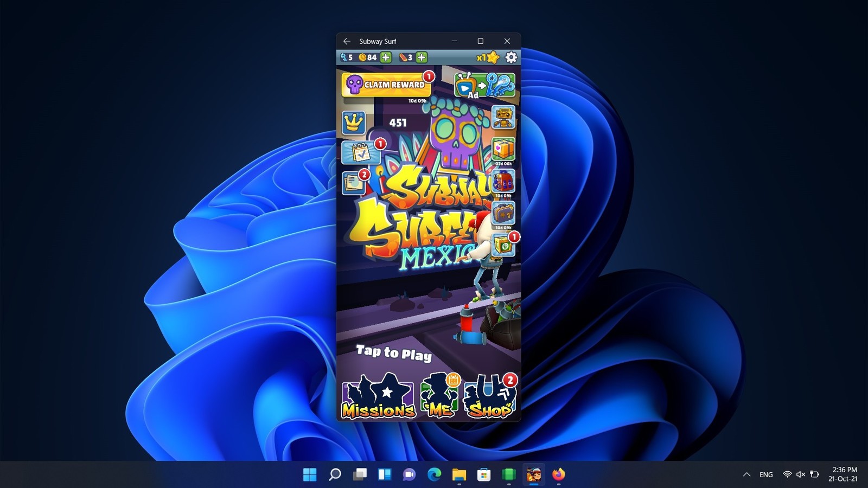Open Firefox from the taskbar
The width and height of the screenshot is (868, 488).
coord(558,475)
